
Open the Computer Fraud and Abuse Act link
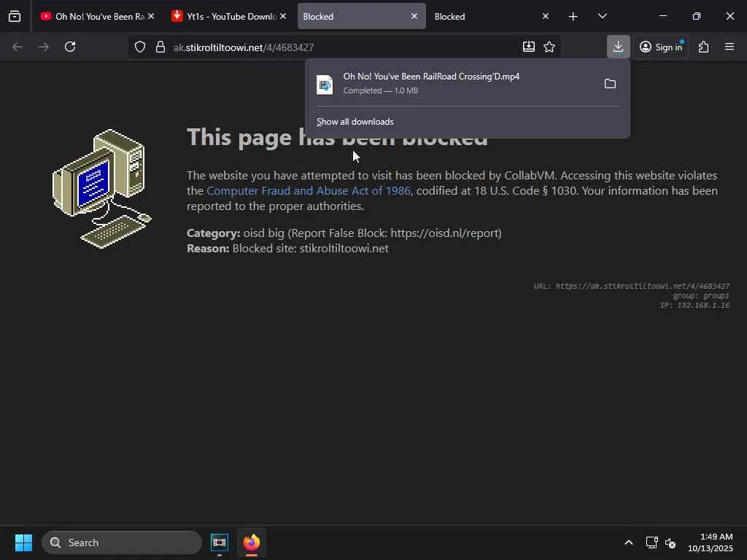309,191
